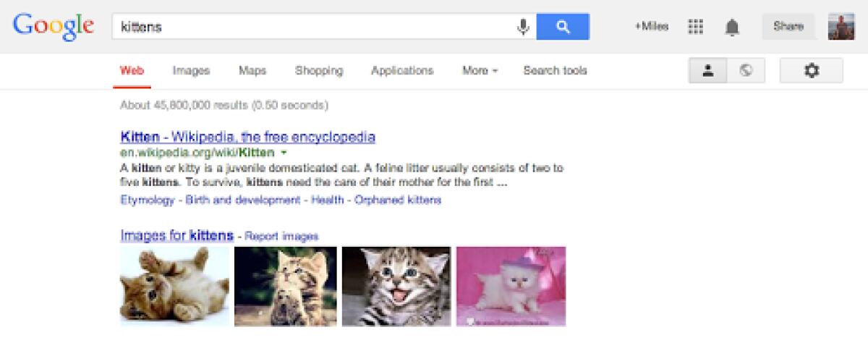Viewport: 868px width, 351px height.
Task: Go to Google home via the logo
Action: (x=54, y=25)
